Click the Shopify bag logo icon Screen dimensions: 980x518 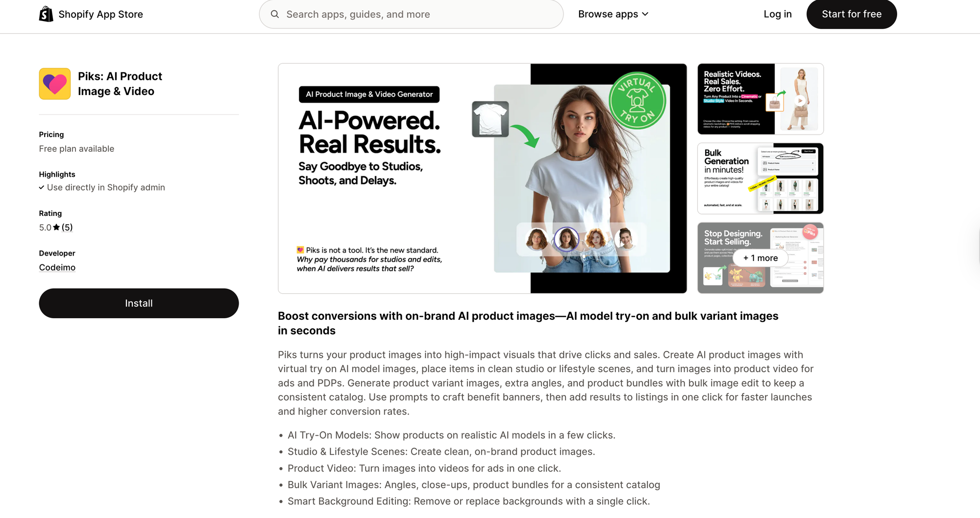point(46,14)
